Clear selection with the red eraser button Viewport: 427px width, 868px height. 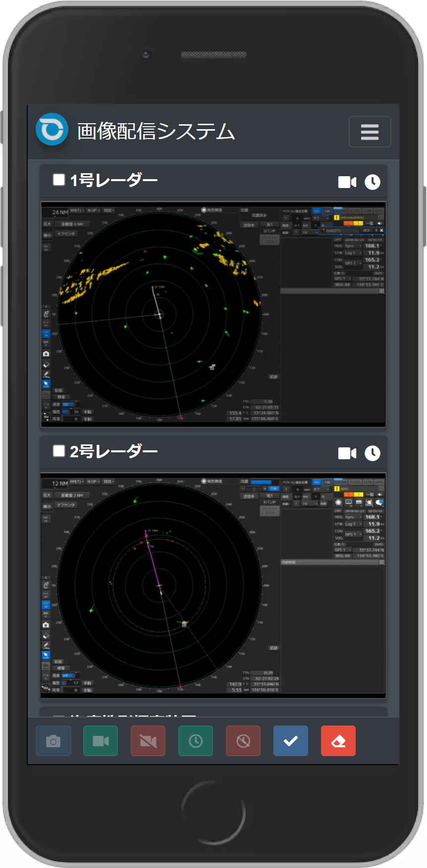point(338,741)
